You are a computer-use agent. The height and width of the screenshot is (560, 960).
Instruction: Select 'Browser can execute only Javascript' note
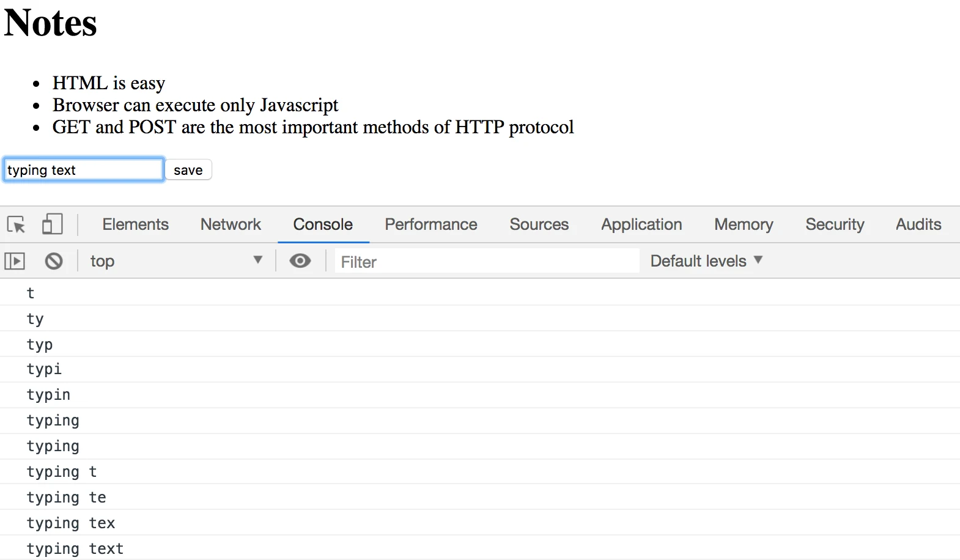(x=195, y=105)
